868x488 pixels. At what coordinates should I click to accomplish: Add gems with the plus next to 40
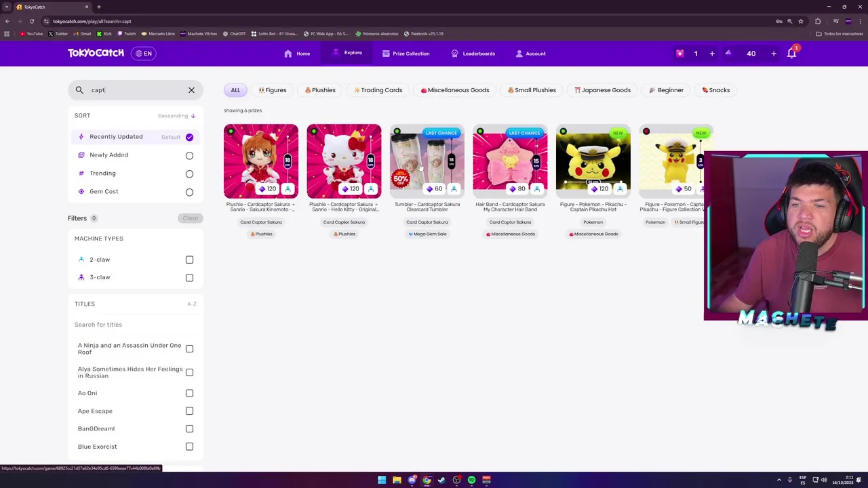click(x=773, y=54)
